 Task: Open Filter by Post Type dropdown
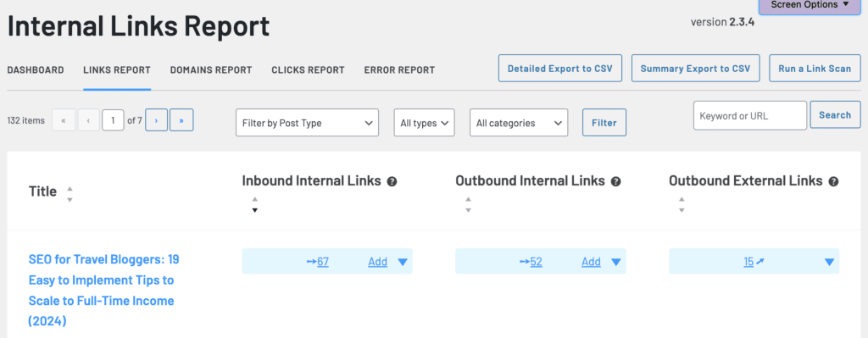point(307,123)
